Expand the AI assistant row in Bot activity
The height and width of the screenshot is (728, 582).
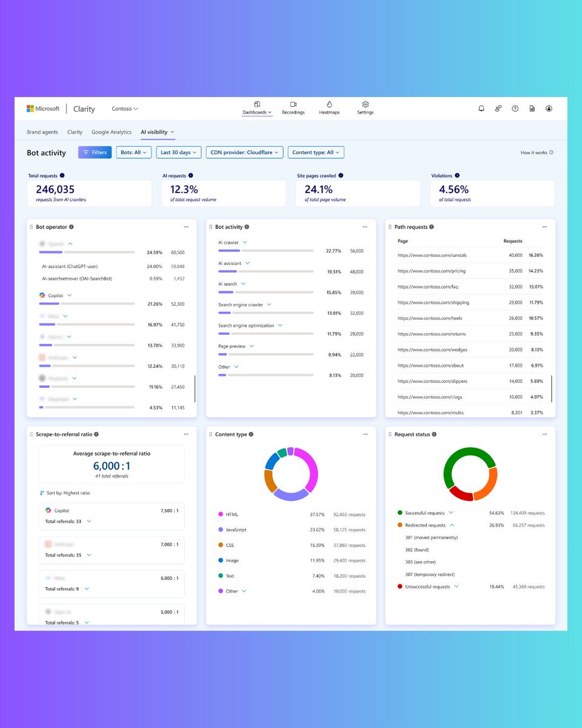(247, 263)
